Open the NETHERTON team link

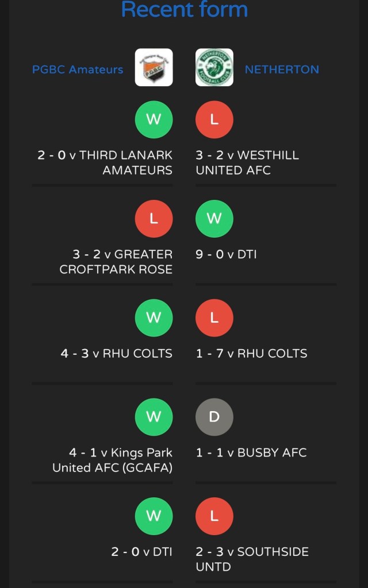point(282,69)
